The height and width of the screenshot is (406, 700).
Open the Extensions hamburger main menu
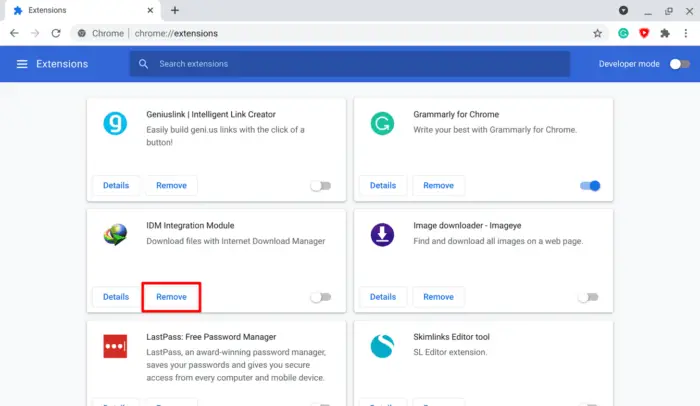click(22, 64)
